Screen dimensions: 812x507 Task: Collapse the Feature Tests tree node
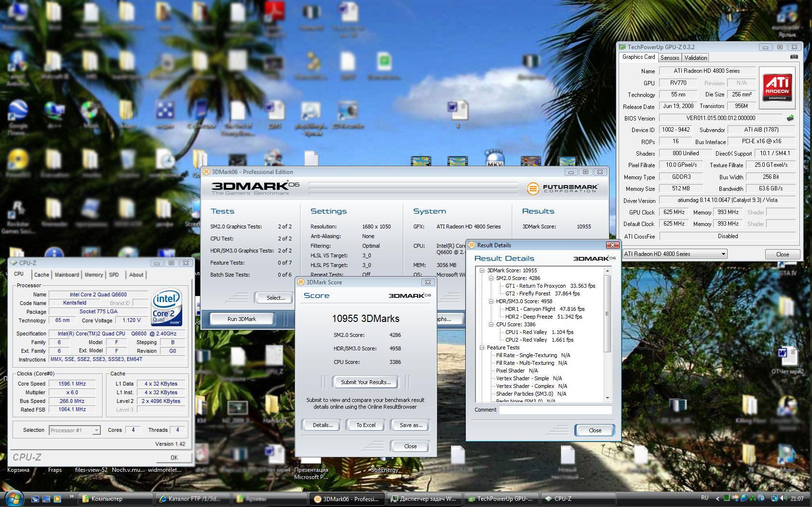[x=482, y=347]
